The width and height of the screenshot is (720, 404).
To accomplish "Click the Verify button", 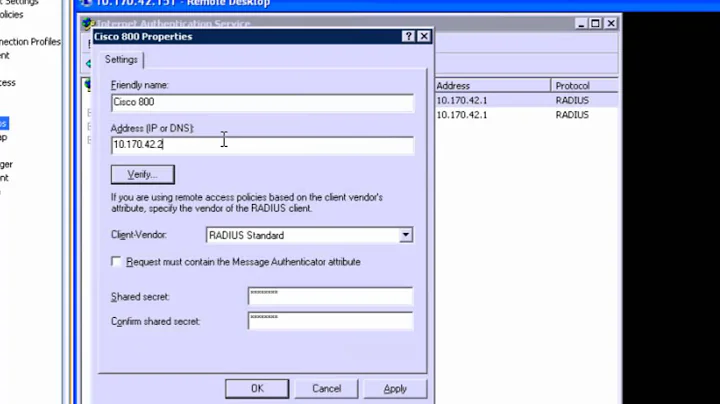I will tap(142, 174).
